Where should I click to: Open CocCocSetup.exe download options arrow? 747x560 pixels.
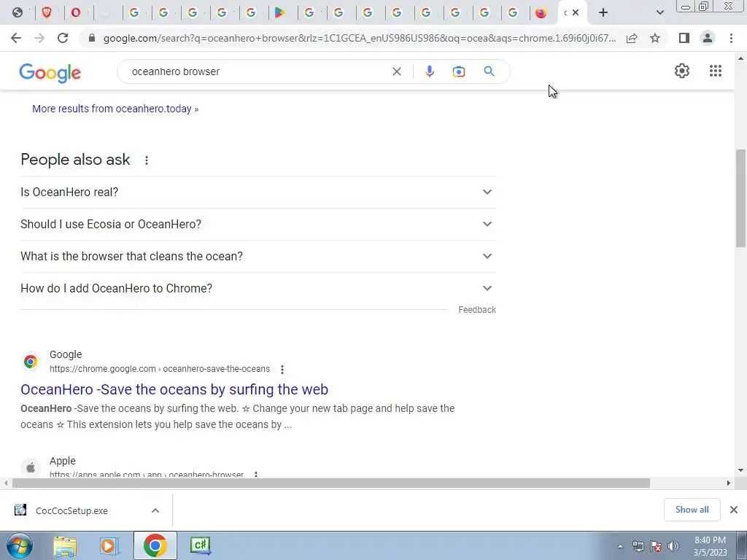point(155,510)
